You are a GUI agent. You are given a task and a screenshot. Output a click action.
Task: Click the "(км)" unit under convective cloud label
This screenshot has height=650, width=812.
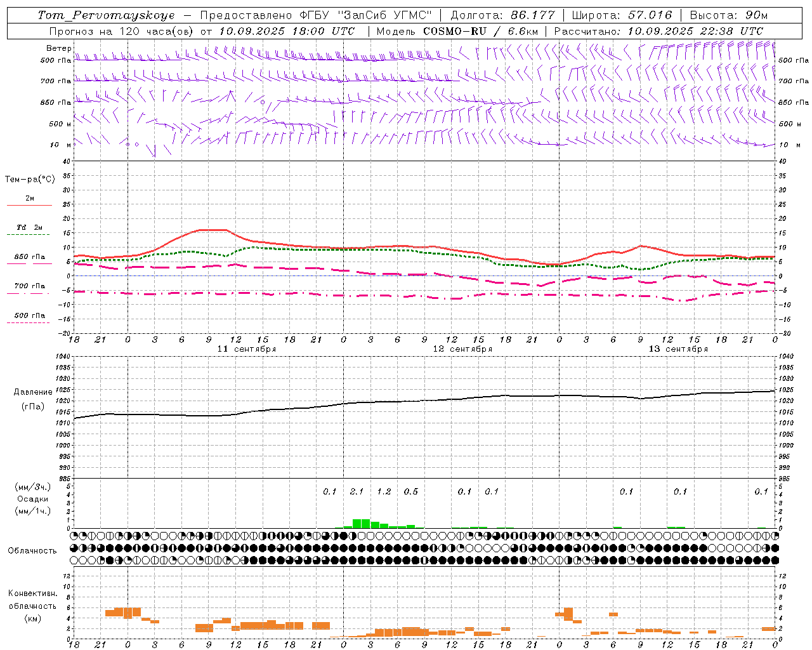[x=32, y=618]
